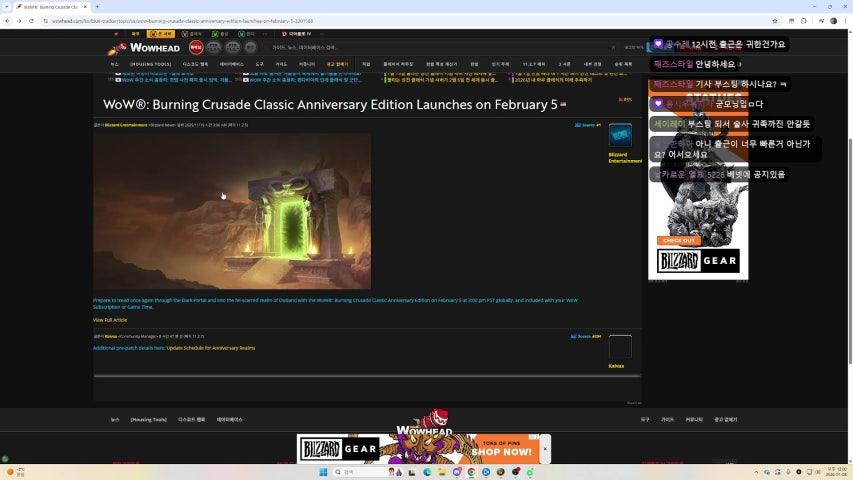Click SHOP NOW on the bottom banner ad
Screen dimensions: 853x480
501,452
